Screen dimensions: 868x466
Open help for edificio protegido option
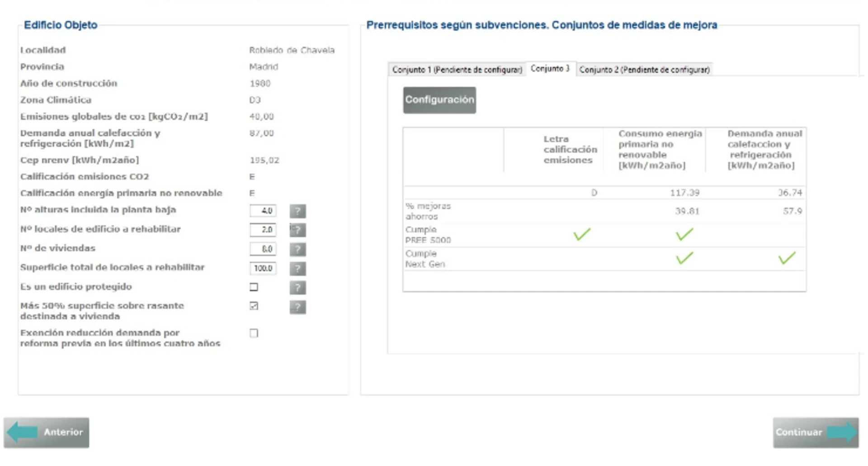point(297,288)
